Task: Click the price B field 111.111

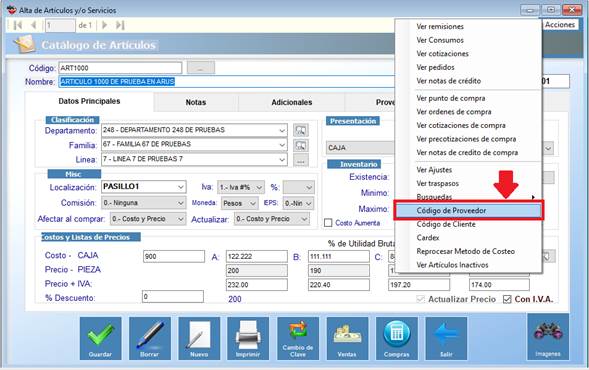Action: tap(339, 257)
